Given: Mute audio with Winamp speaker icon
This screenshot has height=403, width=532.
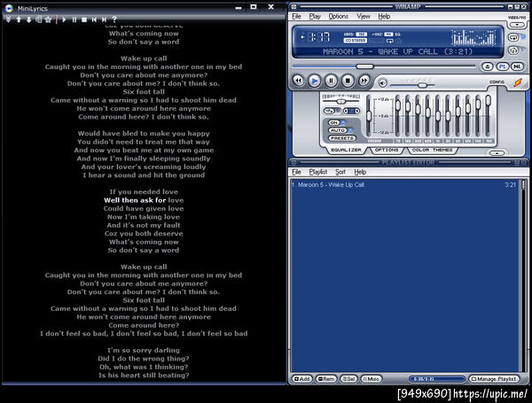Looking at the screenshot, I should click(382, 83).
